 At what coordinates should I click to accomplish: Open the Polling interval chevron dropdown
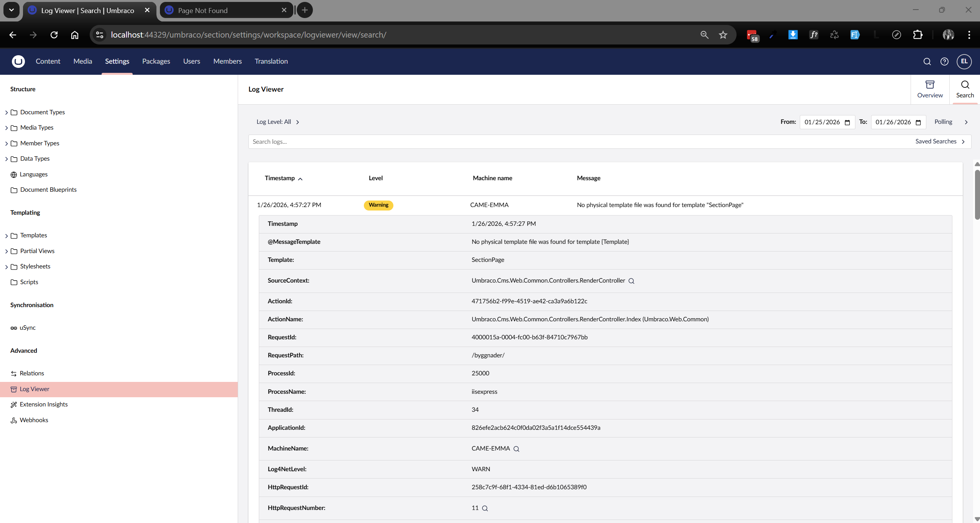coord(966,122)
